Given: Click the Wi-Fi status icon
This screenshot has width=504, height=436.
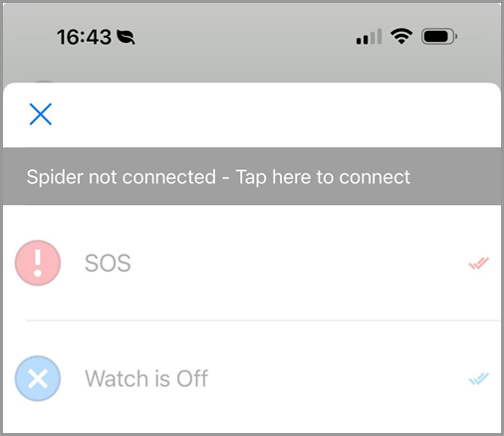Looking at the screenshot, I should pyautogui.click(x=401, y=36).
